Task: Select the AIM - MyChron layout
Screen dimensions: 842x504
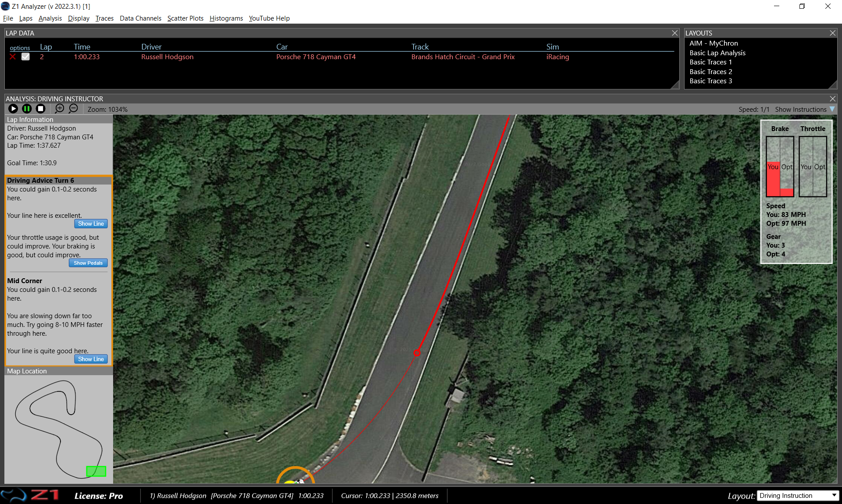Action: point(714,43)
